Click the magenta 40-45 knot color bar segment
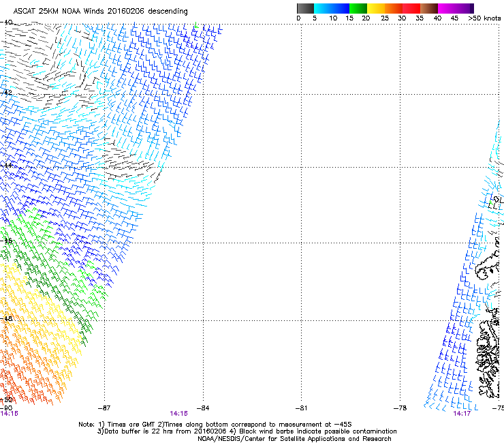Image resolution: width=504 pixels, height=443 pixels. [x=447, y=8]
